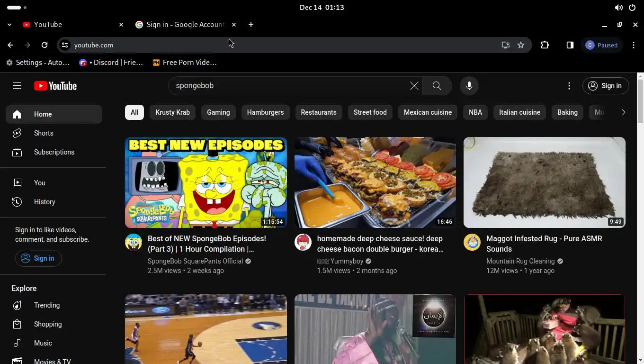Start voice search with the microphone
Image resolution: width=644 pixels, height=364 pixels.
(469, 86)
